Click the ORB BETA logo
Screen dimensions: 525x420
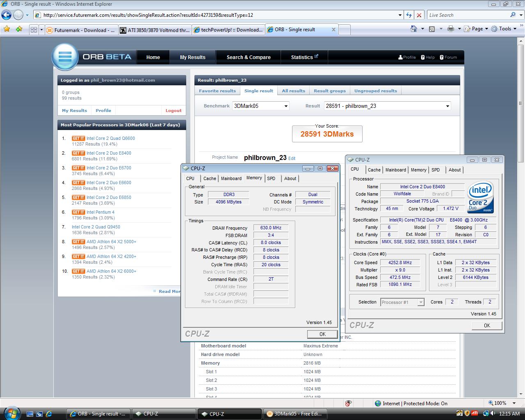pyautogui.click(x=92, y=56)
